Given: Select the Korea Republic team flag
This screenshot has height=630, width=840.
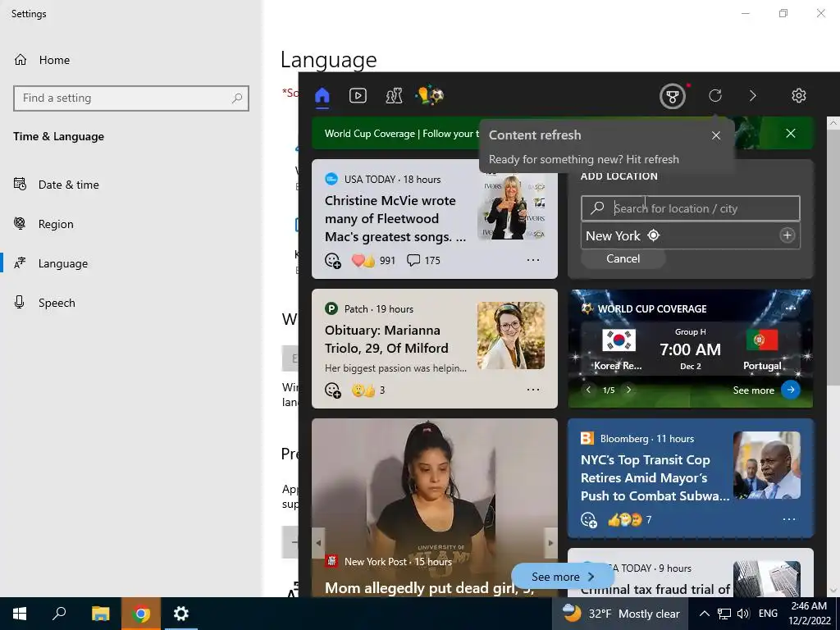Looking at the screenshot, I should pyautogui.click(x=619, y=340).
